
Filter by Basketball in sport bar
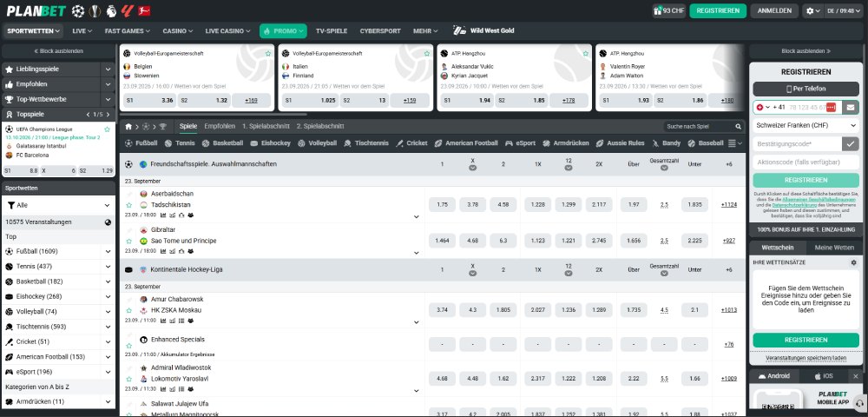pyautogui.click(x=222, y=142)
